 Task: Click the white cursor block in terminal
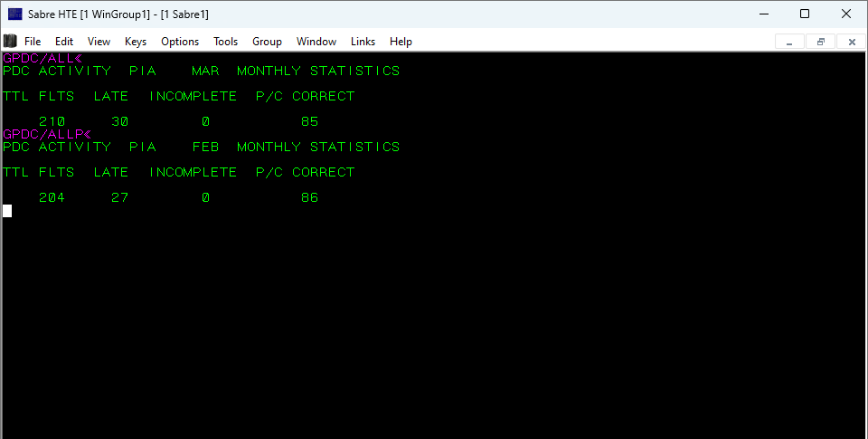pyautogui.click(x=7, y=211)
